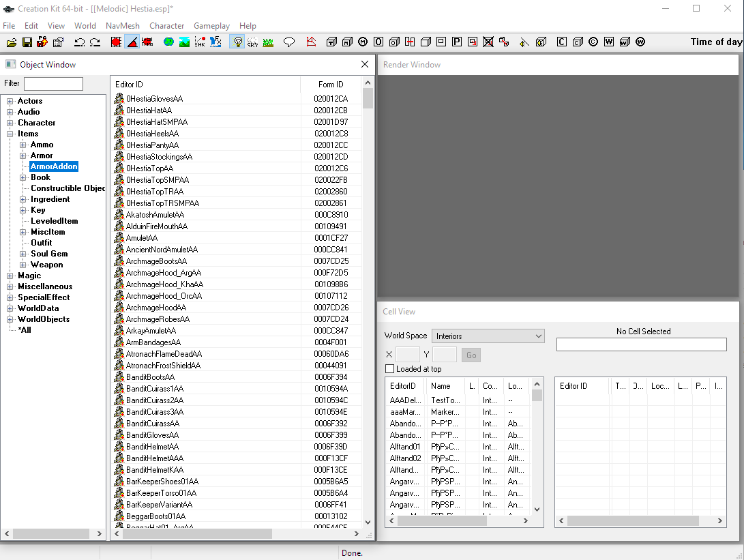Select 0HestiaGlovesAA in the list
Image resolution: width=744 pixels, height=560 pixels.
tap(154, 99)
